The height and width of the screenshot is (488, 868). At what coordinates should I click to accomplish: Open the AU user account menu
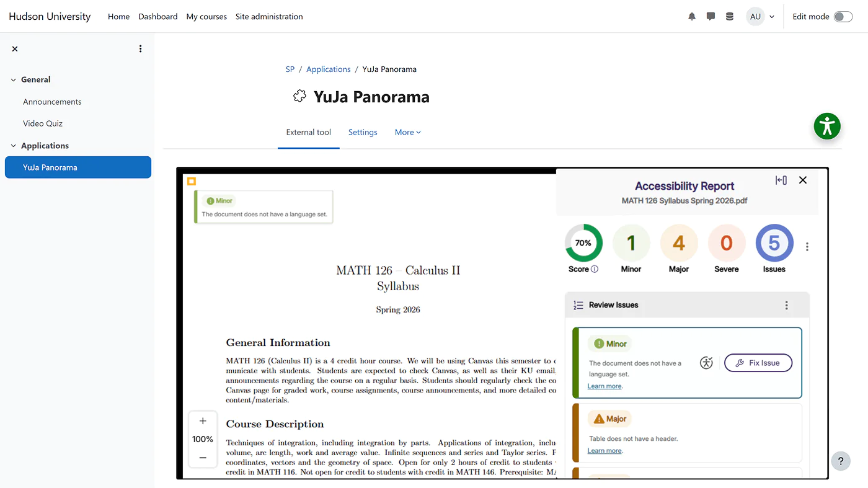click(761, 17)
